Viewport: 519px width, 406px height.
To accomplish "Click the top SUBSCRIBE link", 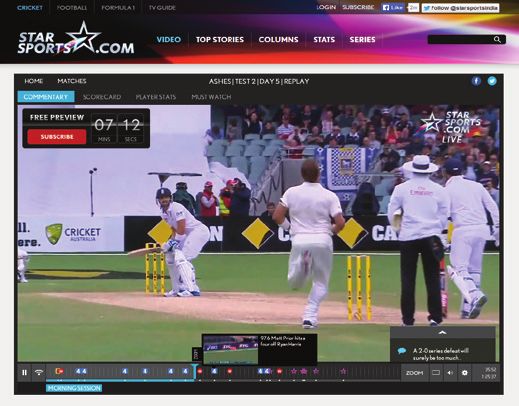I will 358,7.
